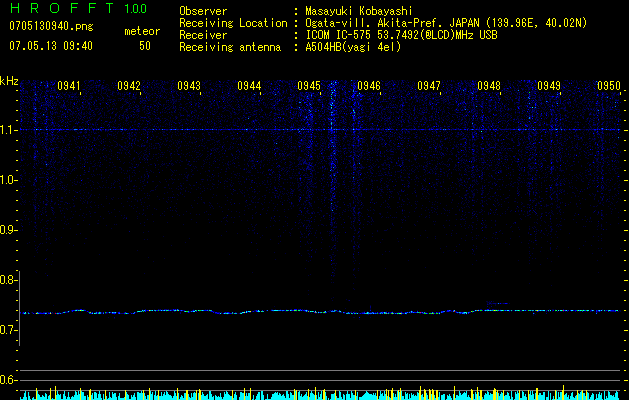Click the 0.7 kHz axis label
This screenshot has width=629, height=400.
coord(7,330)
